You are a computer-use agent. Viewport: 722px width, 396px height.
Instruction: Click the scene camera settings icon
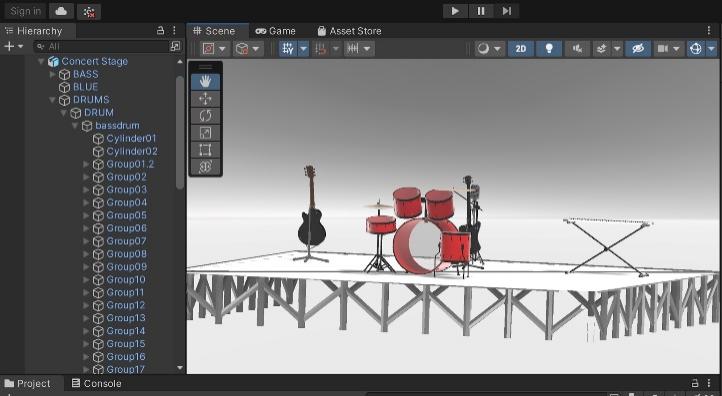pyautogui.click(x=662, y=48)
